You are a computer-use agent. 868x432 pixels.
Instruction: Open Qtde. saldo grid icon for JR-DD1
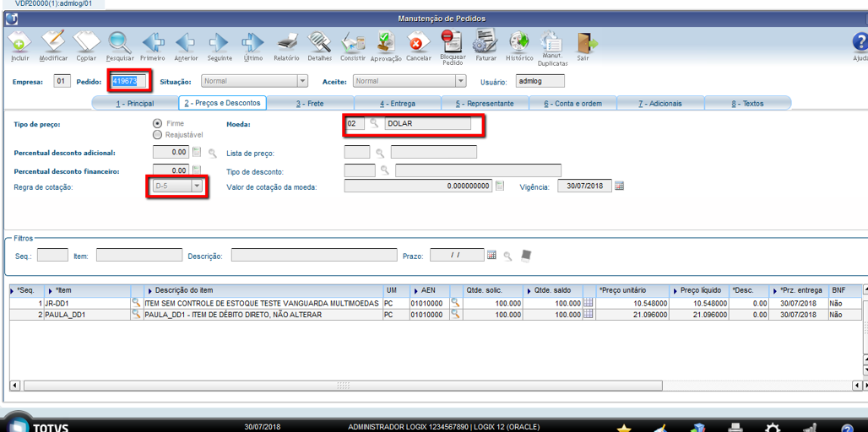coord(588,303)
